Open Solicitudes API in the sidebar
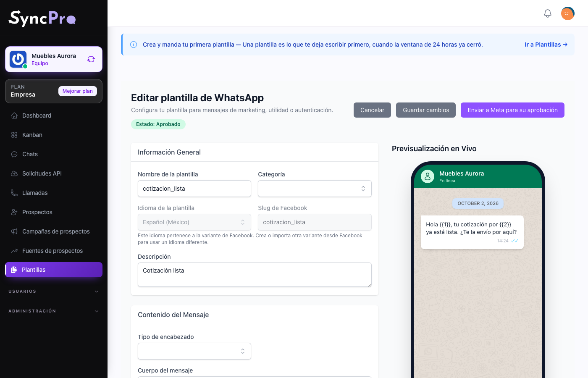Screen dimensions: 588x378 pyautogui.click(x=54, y=173)
